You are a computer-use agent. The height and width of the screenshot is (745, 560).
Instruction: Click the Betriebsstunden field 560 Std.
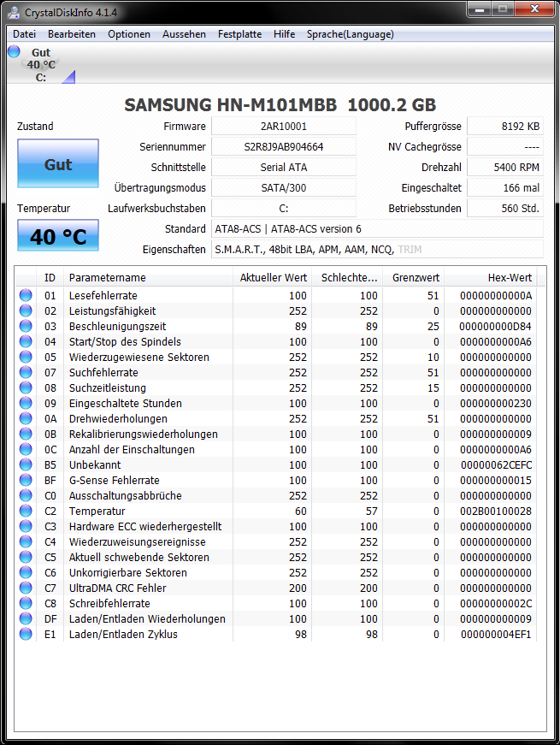(x=505, y=208)
